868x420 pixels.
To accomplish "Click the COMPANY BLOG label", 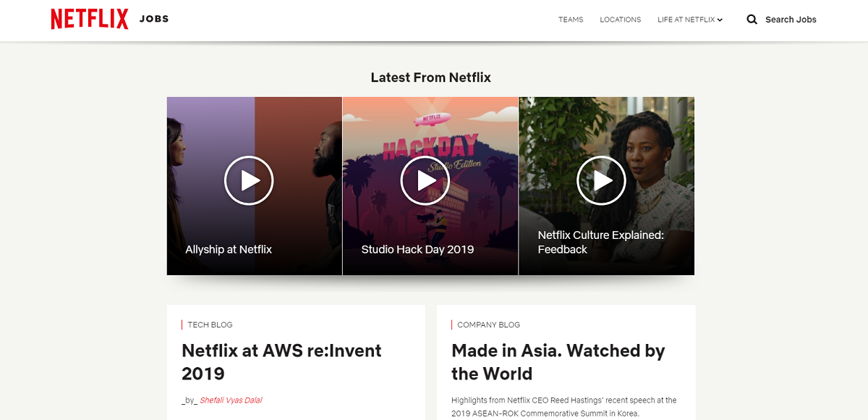I will click(488, 325).
